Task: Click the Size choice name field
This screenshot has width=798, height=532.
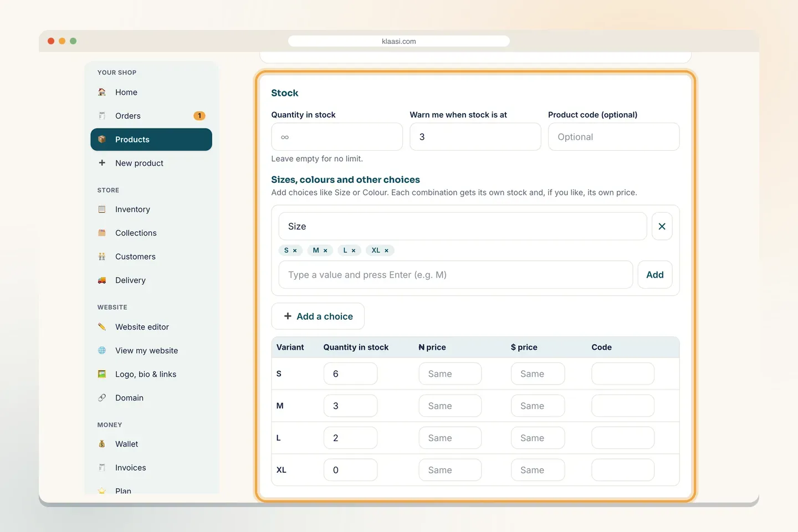Action: (x=463, y=226)
